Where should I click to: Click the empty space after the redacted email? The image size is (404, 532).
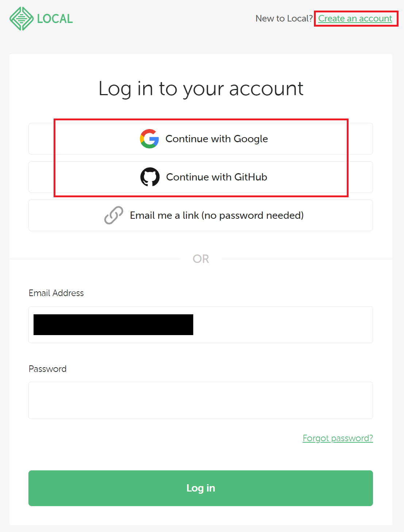pyautogui.click(x=283, y=325)
